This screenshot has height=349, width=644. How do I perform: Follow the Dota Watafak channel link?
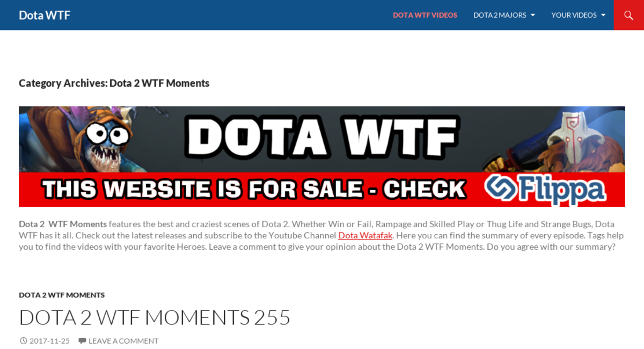point(365,236)
